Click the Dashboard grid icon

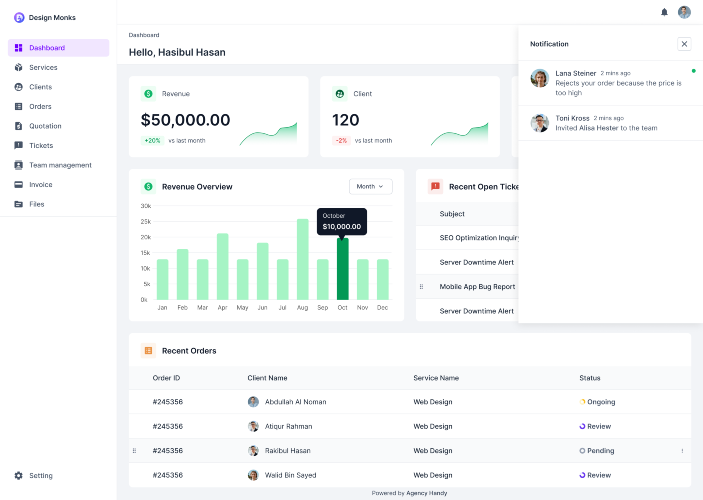pos(18,48)
